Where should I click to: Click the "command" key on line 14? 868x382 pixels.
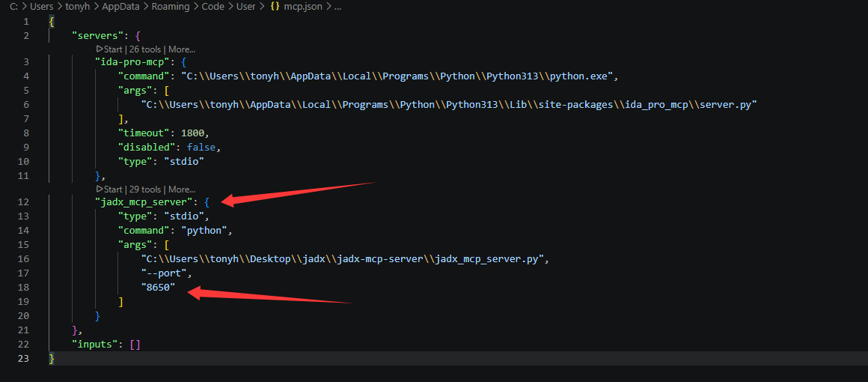click(144, 230)
